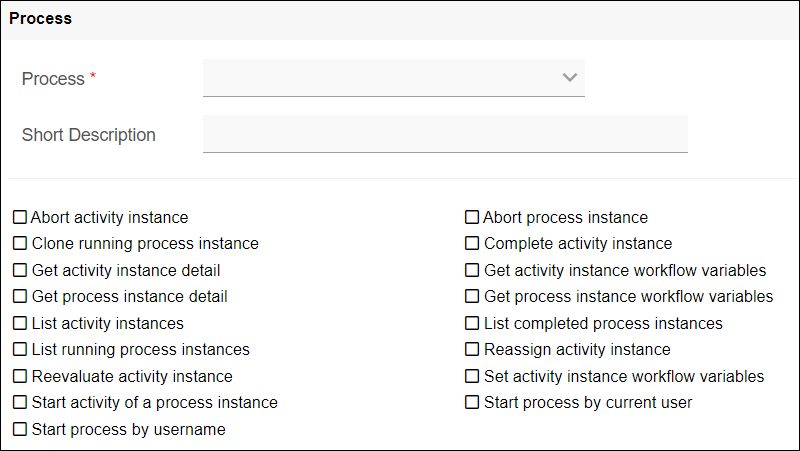Check List activity instances
Image resolution: width=800 pixels, height=451 pixels.
20,323
